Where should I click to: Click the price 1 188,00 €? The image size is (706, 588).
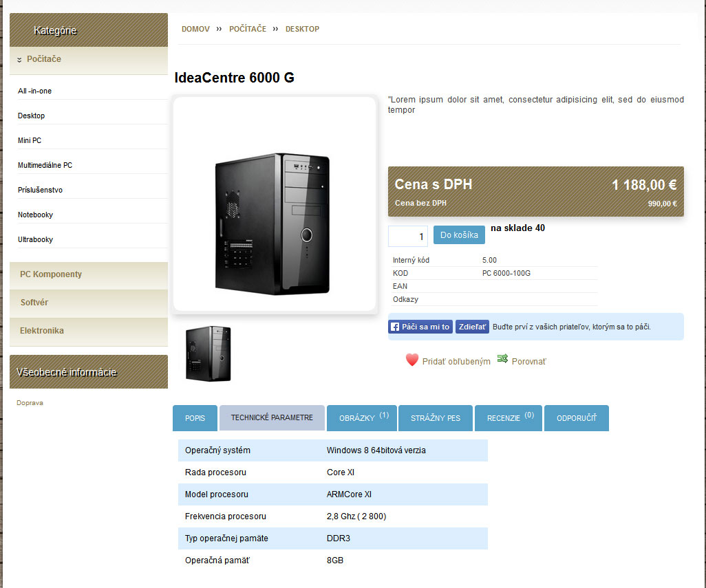pyautogui.click(x=644, y=184)
